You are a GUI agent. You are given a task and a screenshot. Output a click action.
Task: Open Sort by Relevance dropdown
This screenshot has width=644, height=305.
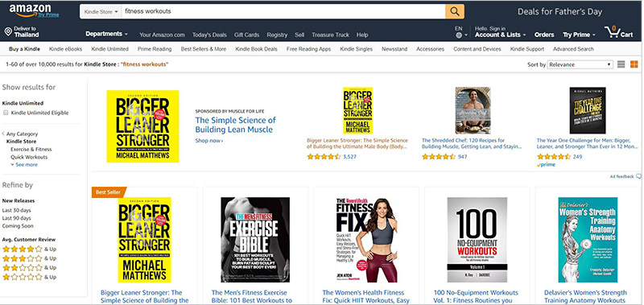click(x=580, y=64)
